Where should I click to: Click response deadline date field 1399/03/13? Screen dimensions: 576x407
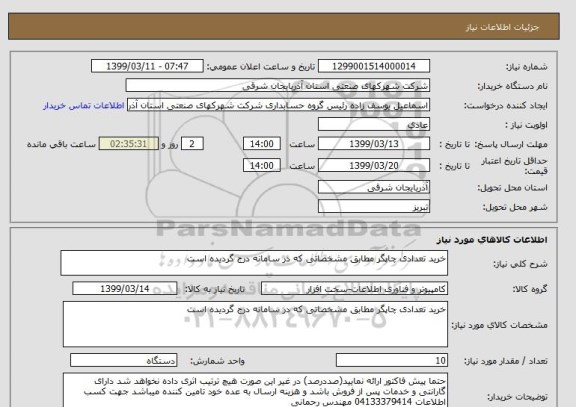[374, 144]
